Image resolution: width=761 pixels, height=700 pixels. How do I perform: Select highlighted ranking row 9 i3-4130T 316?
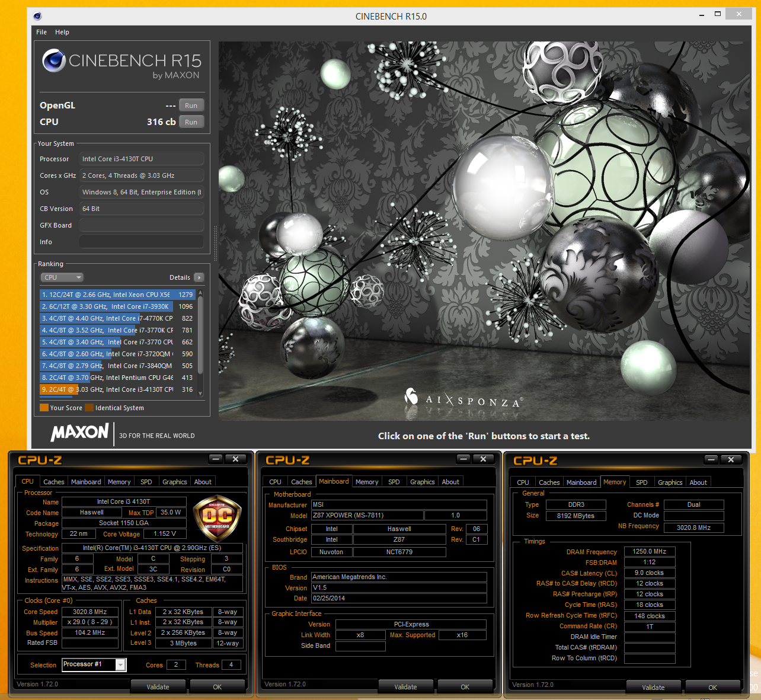click(117, 389)
